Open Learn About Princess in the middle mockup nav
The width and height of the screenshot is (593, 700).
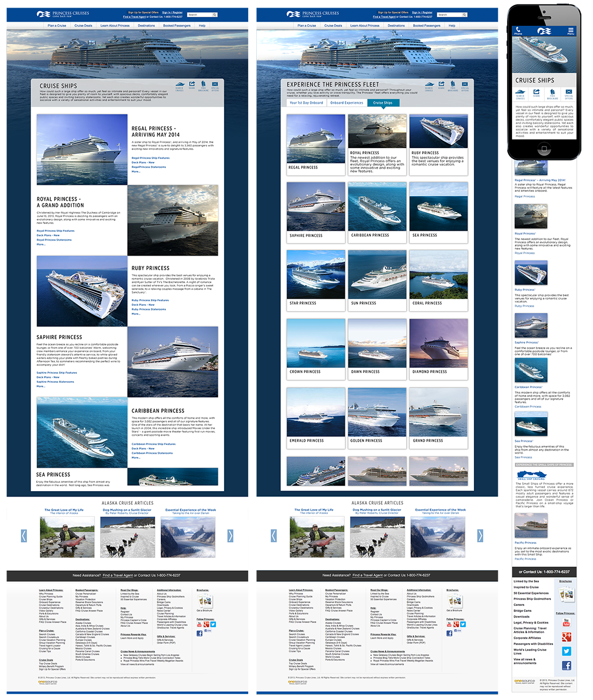(x=365, y=26)
